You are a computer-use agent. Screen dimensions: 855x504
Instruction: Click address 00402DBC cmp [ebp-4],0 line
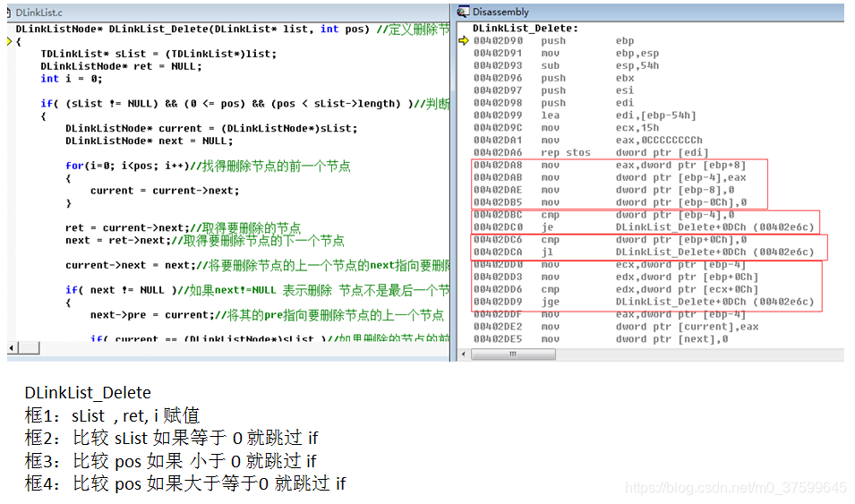pos(603,215)
